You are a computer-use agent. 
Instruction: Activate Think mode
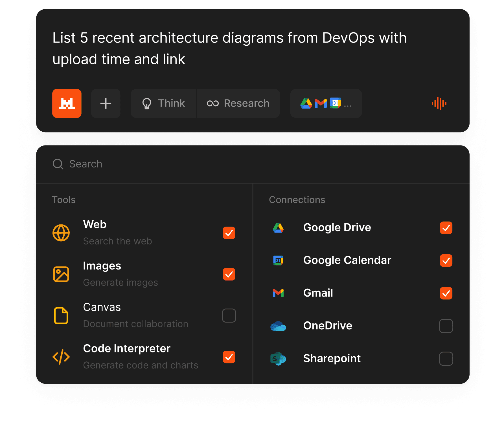pos(163,103)
